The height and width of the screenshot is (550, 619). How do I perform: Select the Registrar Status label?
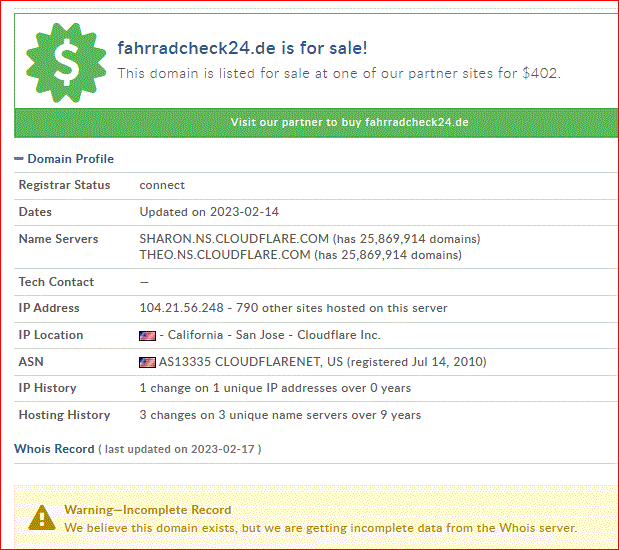click(x=64, y=185)
